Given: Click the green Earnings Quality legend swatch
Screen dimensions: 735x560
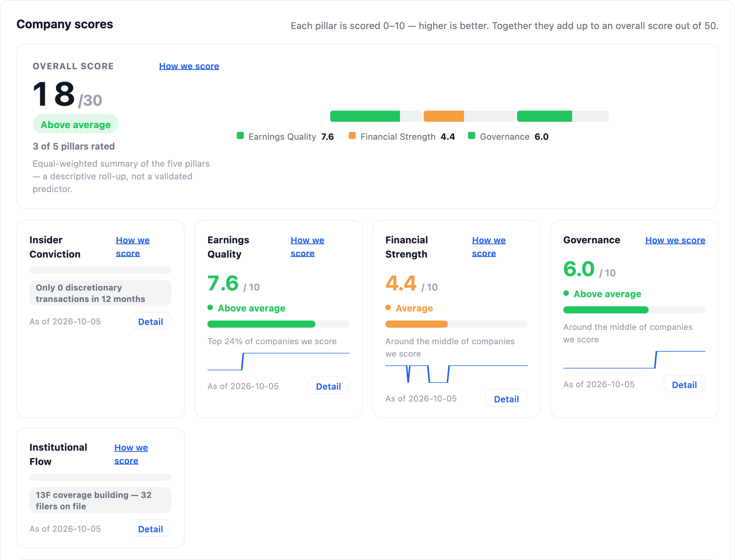Looking at the screenshot, I should [x=240, y=136].
